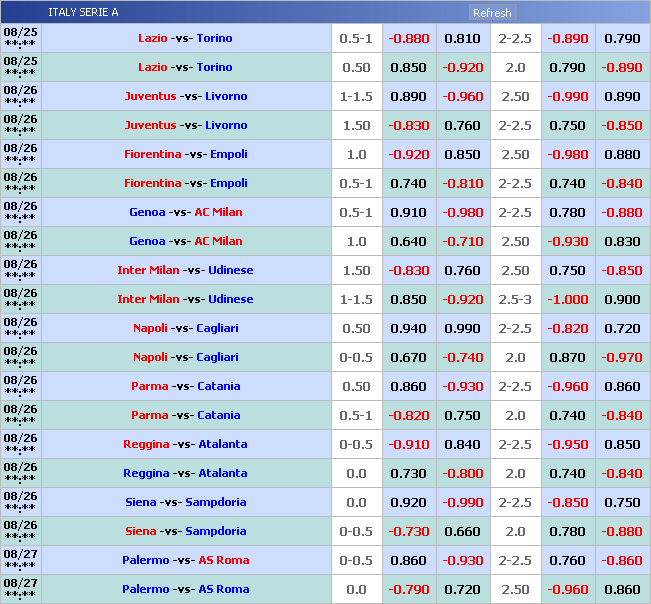Open Fiorentina vs Empoli match with 1.0 handicap
This screenshot has height=604, width=651.
185,154
